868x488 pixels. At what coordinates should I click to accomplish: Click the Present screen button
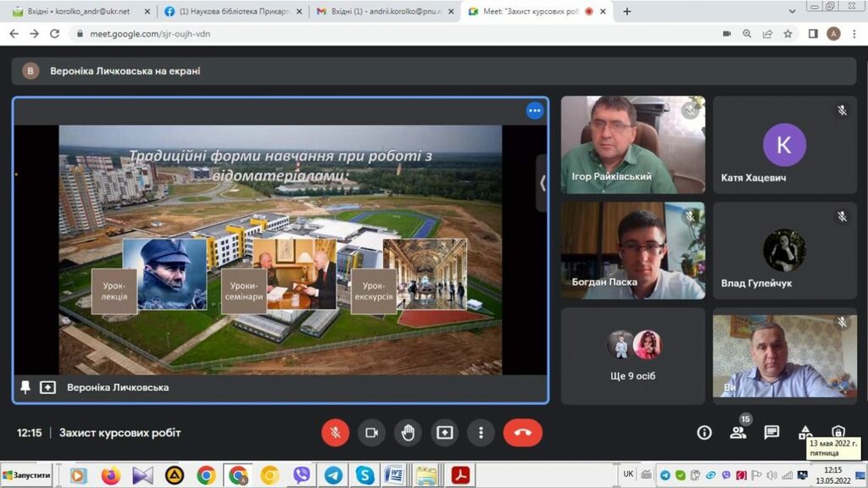pos(444,432)
